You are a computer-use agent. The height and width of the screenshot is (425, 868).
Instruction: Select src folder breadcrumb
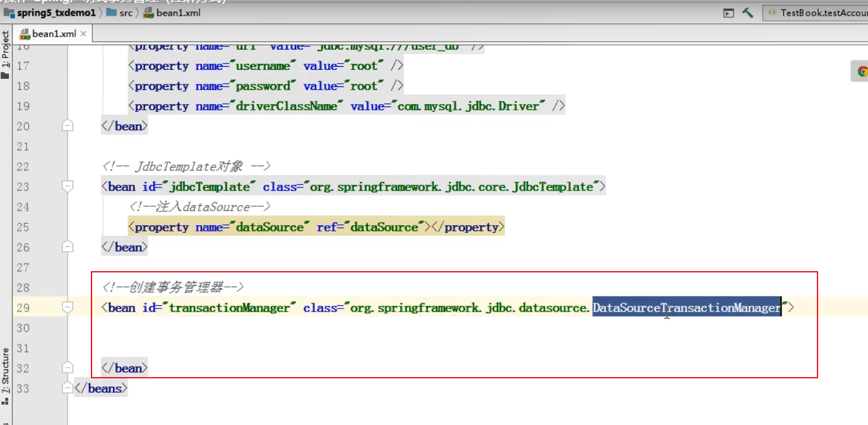(x=120, y=13)
